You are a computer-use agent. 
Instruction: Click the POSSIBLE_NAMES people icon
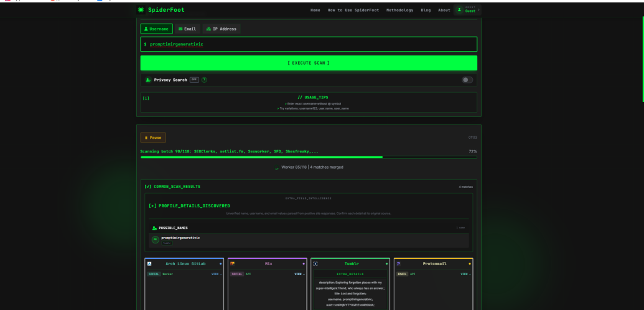tap(154, 228)
